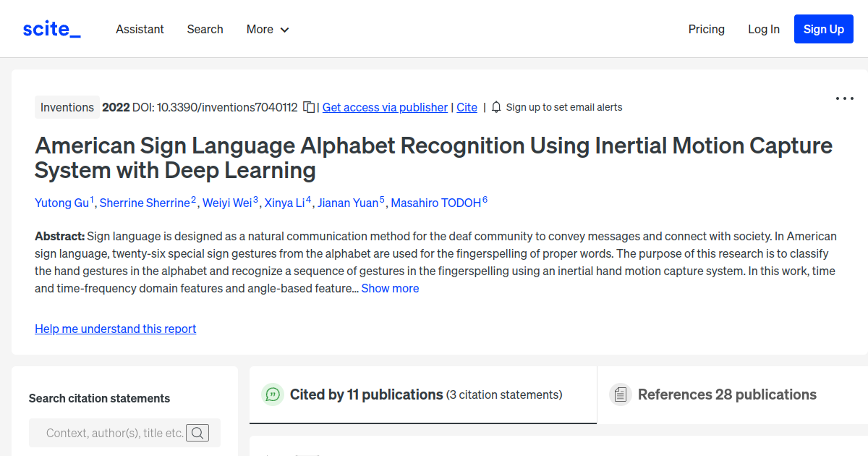This screenshot has width=868, height=456.
Task: Click the search magnifier in citation statements box
Action: click(197, 432)
